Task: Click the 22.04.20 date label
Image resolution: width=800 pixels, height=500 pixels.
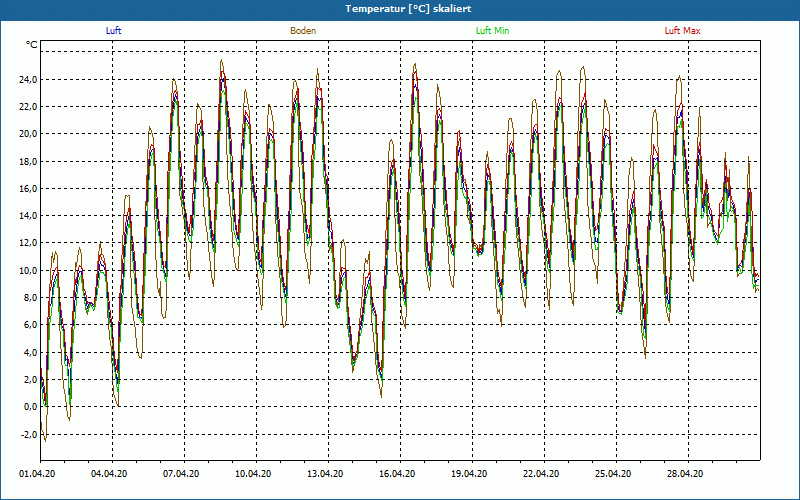Action: [x=541, y=474]
